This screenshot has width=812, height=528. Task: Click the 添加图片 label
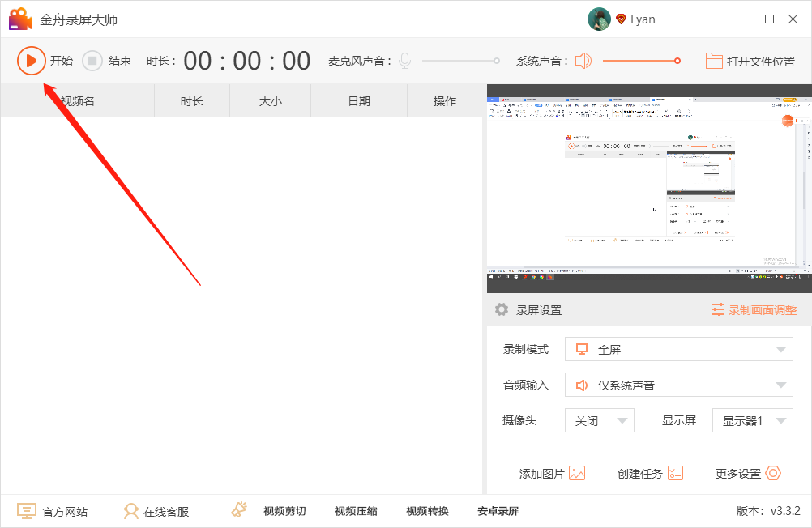point(541,474)
